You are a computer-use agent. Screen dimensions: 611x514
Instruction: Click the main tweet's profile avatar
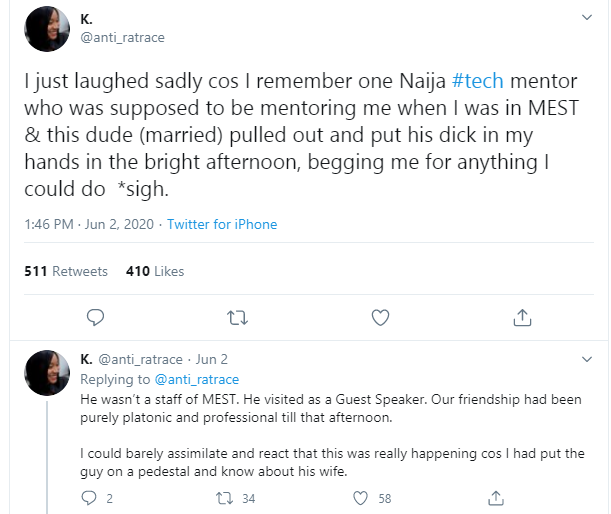pos(47,29)
